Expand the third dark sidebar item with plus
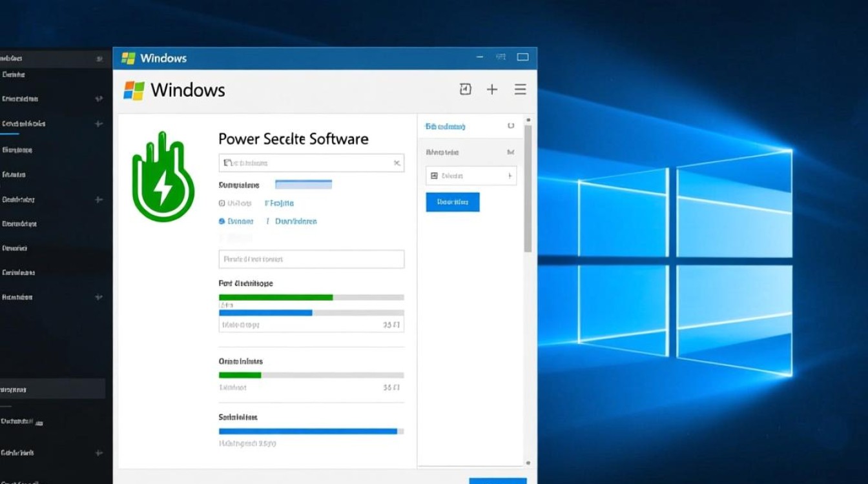 coord(98,123)
